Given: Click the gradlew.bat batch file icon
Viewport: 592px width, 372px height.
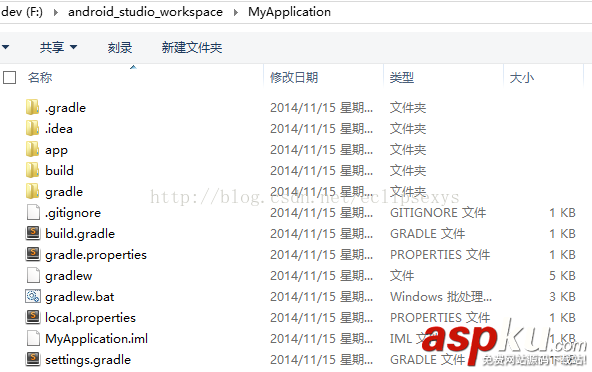Looking at the screenshot, I should pos(33,296).
